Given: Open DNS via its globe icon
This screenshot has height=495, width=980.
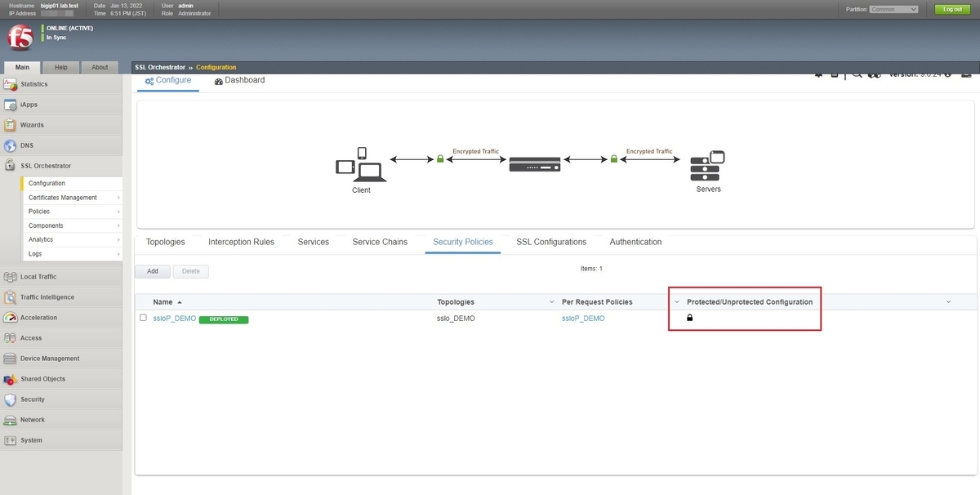Looking at the screenshot, I should tap(10, 145).
